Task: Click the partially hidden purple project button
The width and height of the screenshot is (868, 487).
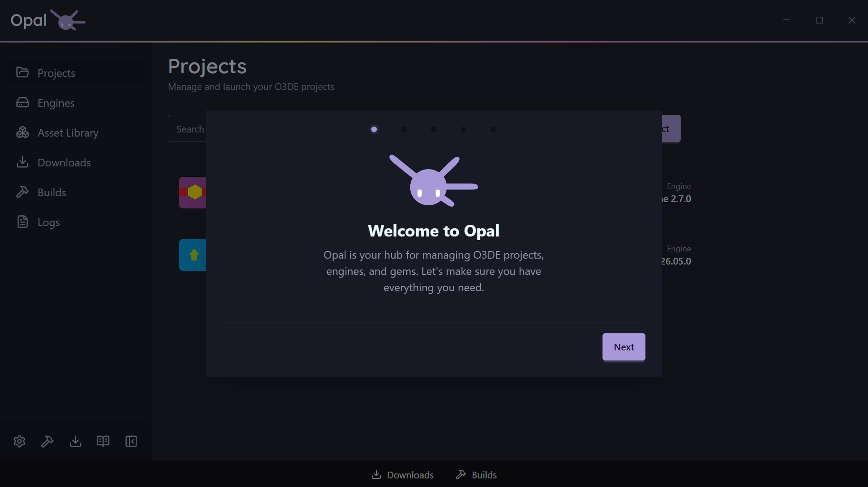Action: [671, 128]
